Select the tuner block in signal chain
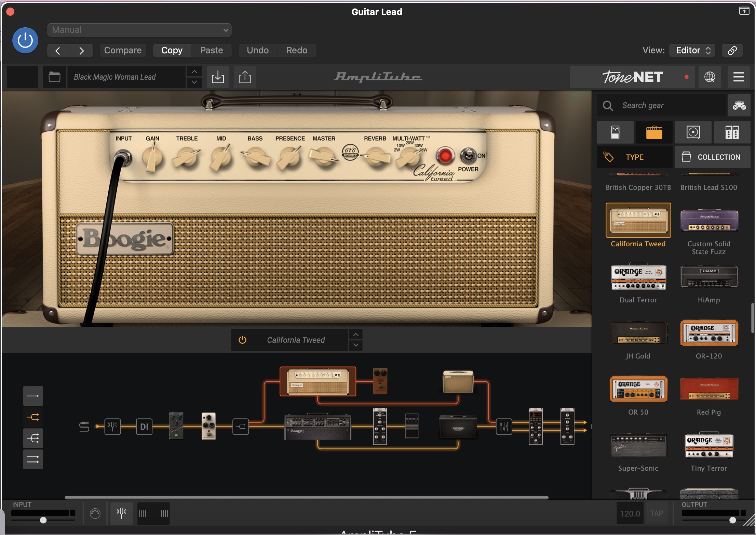756x535 pixels. coord(112,427)
